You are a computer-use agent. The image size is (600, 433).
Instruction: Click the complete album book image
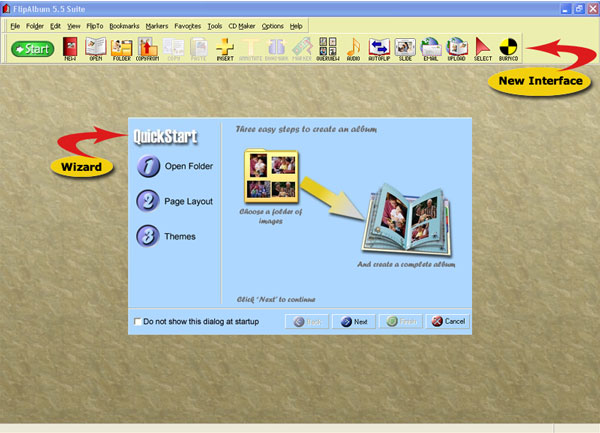[x=406, y=220]
